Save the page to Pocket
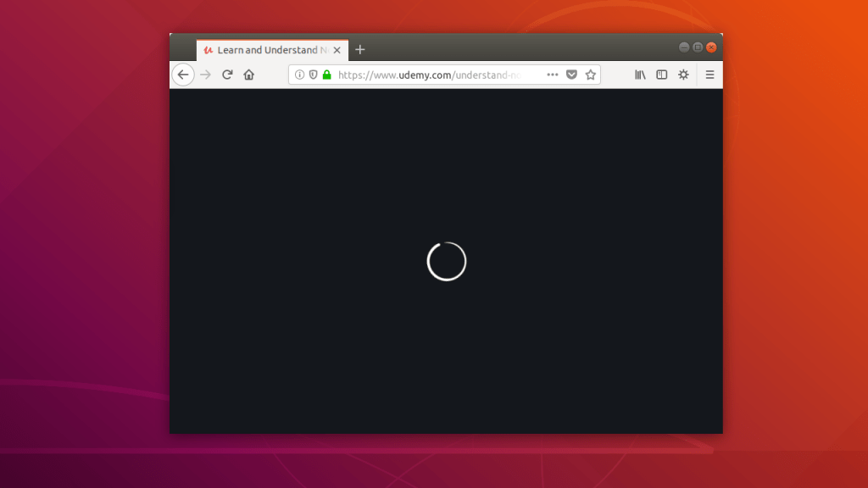 [572, 75]
